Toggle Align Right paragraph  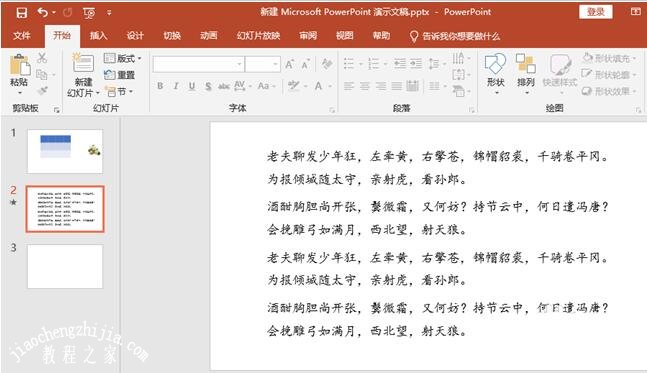coord(381,86)
